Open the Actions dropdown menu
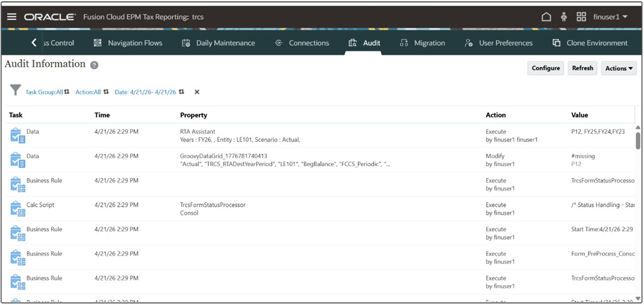Screen dimensions: 644x305 tap(619, 68)
